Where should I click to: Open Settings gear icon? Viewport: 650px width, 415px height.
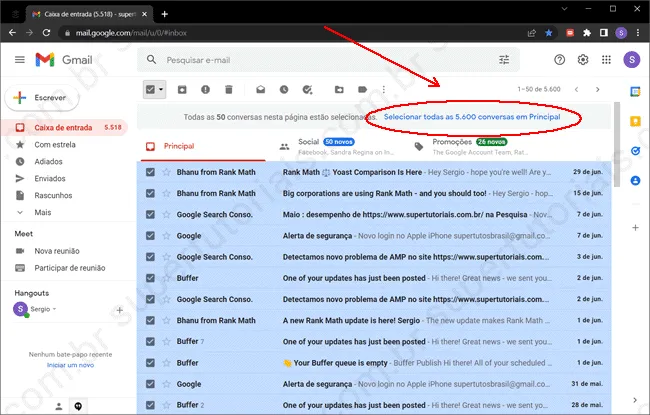583,60
